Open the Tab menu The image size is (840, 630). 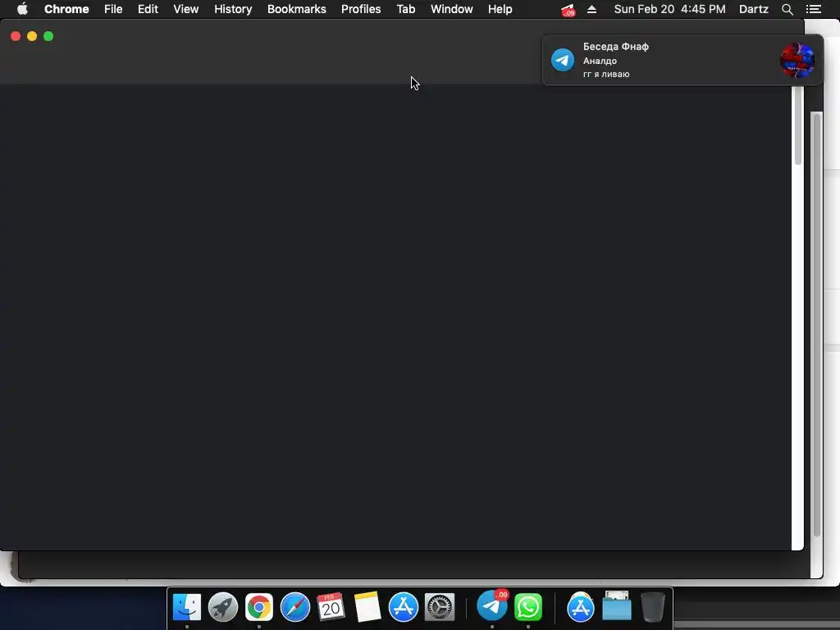pos(405,9)
